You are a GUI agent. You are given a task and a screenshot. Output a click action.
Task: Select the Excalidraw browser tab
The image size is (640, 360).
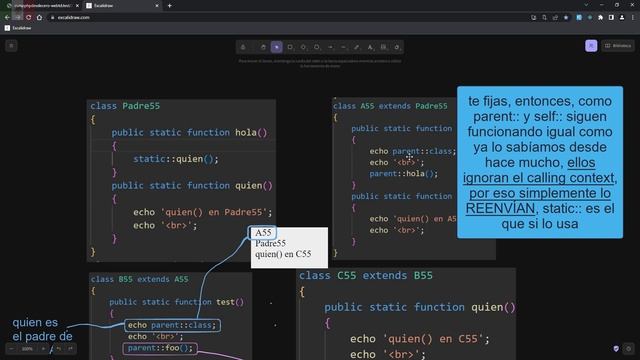coord(122,6)
